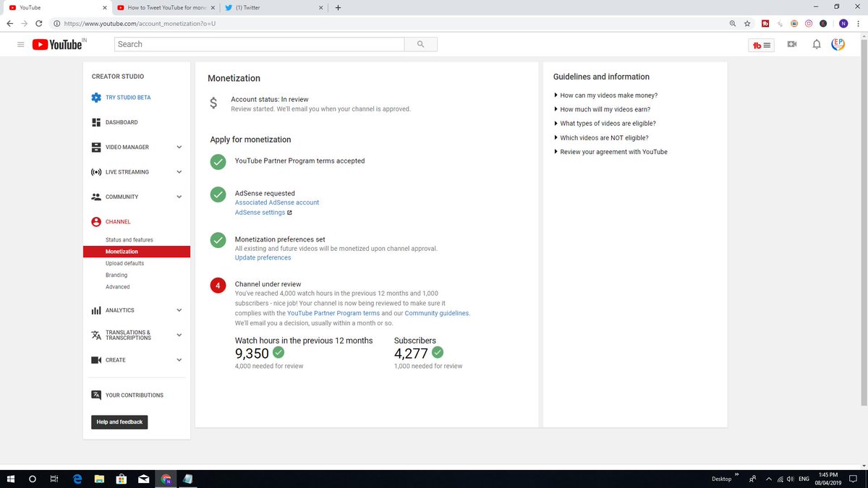The image size is (868, 488).
Task: Open the Chrome profile N avatar
Action: (843, 24)
